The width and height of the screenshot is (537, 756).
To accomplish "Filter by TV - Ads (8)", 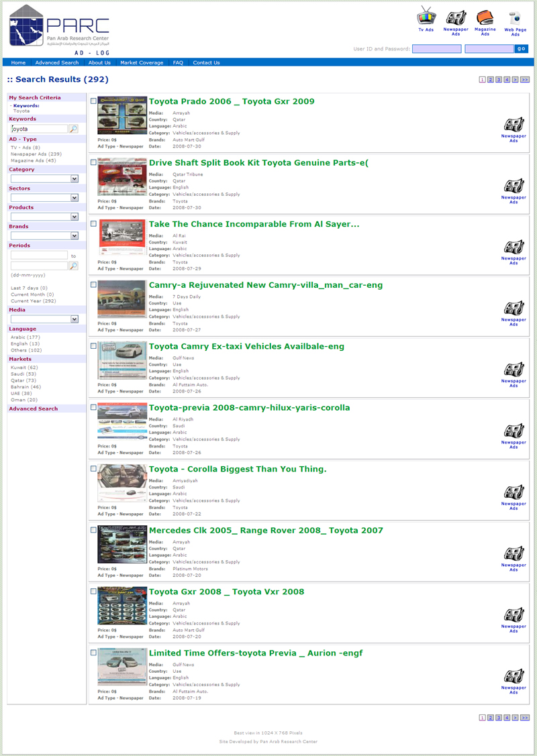I will [x=26, y=148].
